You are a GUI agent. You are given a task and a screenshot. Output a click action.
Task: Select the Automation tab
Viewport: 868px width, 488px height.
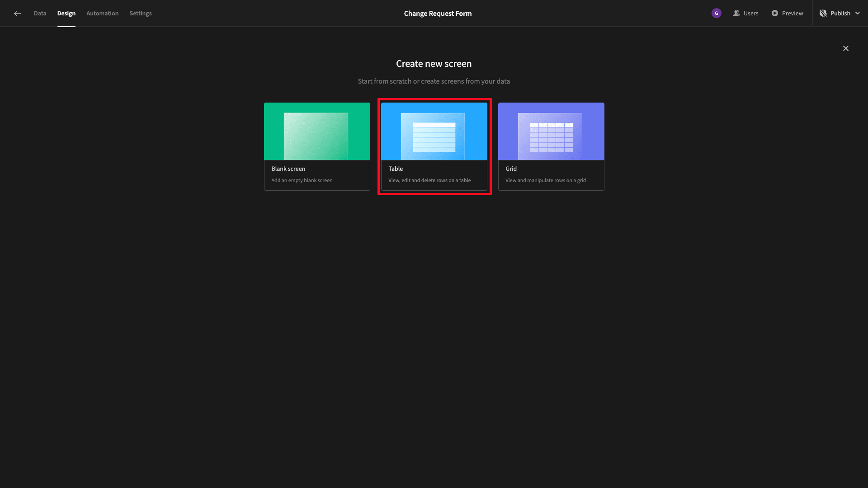click(x=103, y=13)
